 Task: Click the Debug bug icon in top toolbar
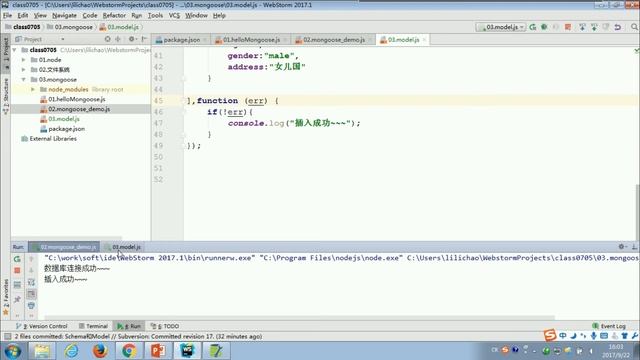click(544, 27)
